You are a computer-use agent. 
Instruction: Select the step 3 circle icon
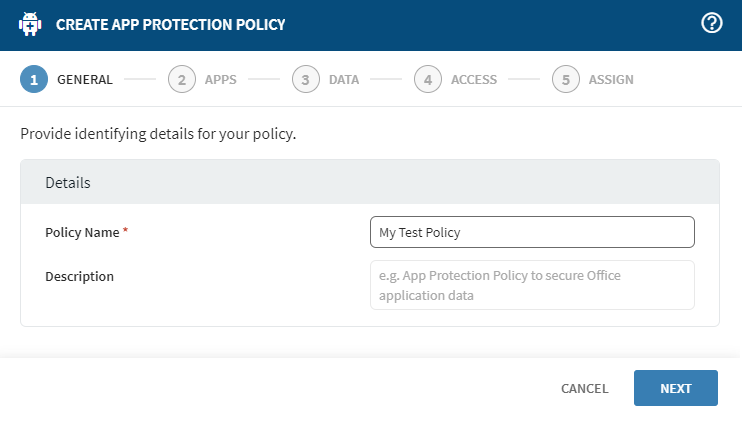305,80
